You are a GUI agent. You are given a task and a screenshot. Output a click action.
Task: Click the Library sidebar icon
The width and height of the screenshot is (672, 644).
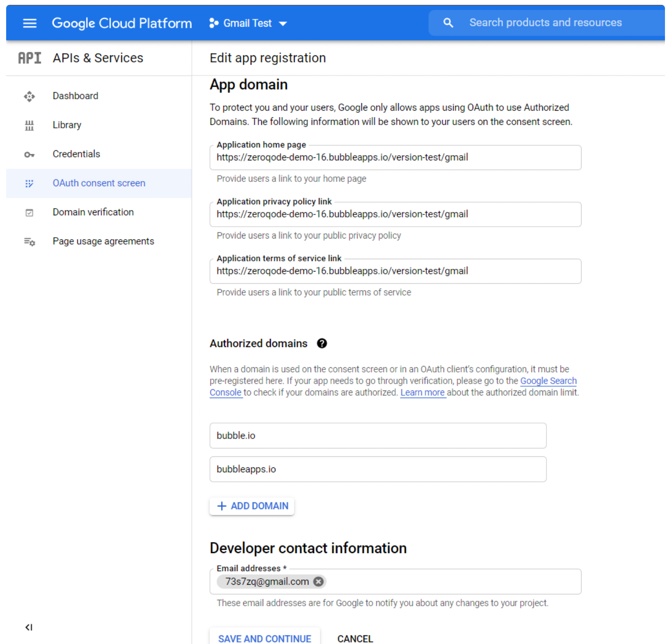coord(29,125)
